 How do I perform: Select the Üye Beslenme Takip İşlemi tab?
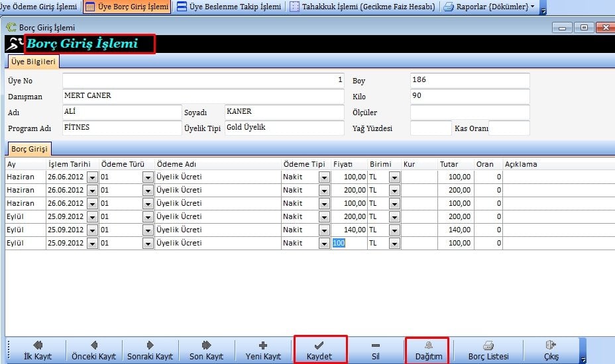coord(229,7)
